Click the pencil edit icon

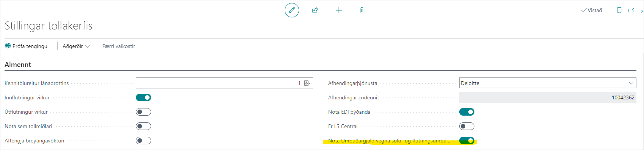pos(292,10)
